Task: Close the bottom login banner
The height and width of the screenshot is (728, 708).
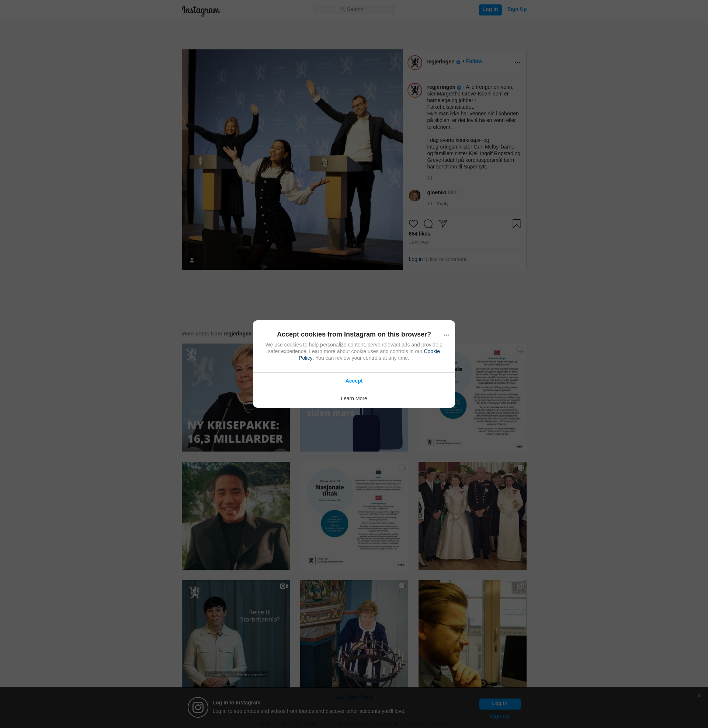Action: point(699,696)
